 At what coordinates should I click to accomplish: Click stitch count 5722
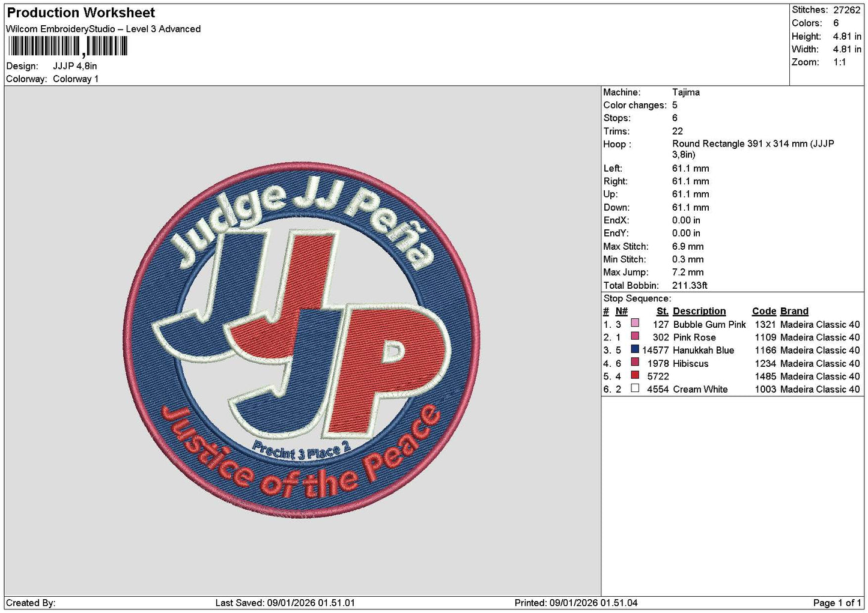tap(658, 376)
